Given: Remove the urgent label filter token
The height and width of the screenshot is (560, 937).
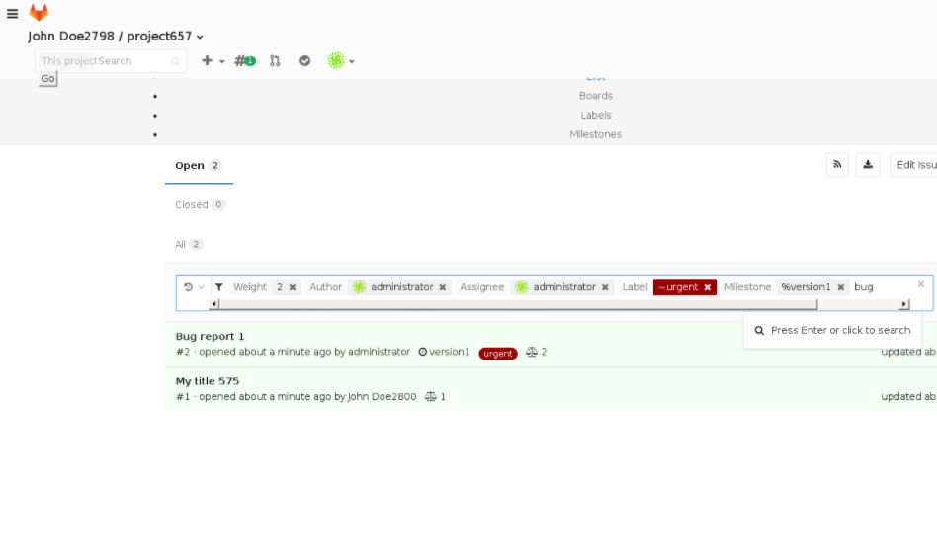Looking at the screenshot, I should tap(708, 287).
